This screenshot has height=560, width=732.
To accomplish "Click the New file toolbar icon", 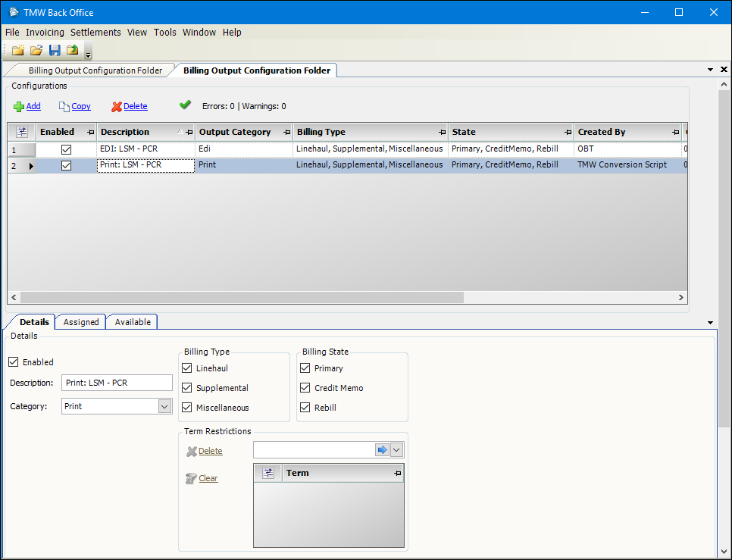I will [x=17, y=50].
